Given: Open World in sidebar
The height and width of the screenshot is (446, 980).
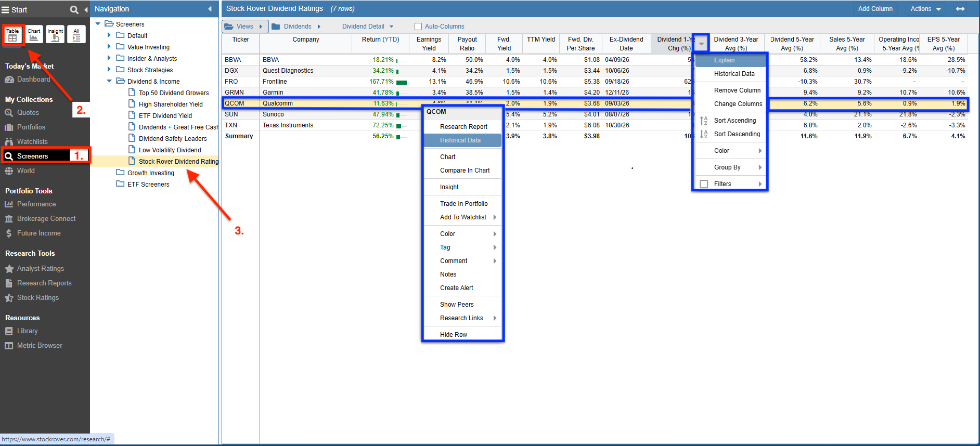Looking at the screenshot, I should 26,171.
